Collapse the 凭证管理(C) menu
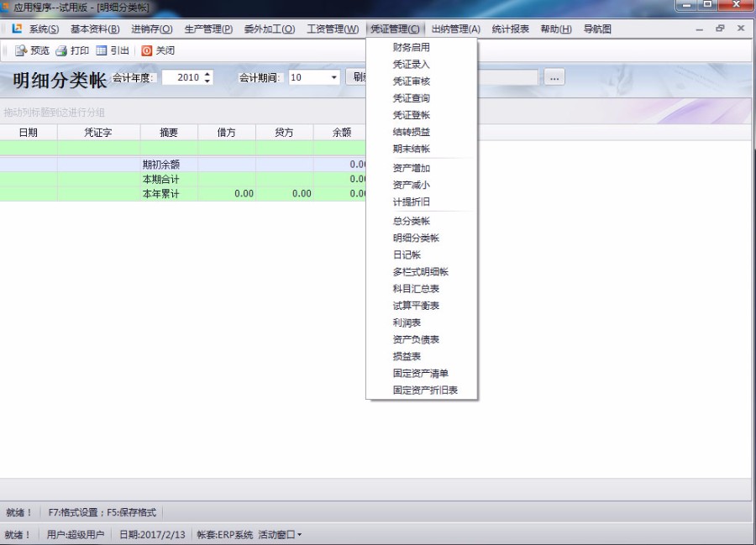This screenshot has height=545, width=756. 395,29
